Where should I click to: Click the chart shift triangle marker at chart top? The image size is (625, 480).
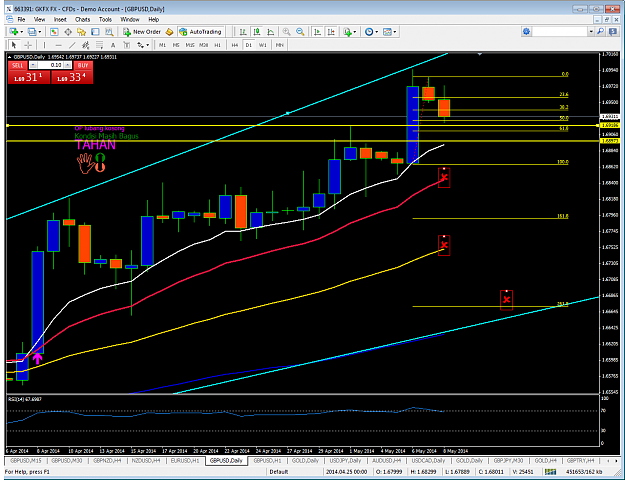pyautogui.click(x=480, y=54)
